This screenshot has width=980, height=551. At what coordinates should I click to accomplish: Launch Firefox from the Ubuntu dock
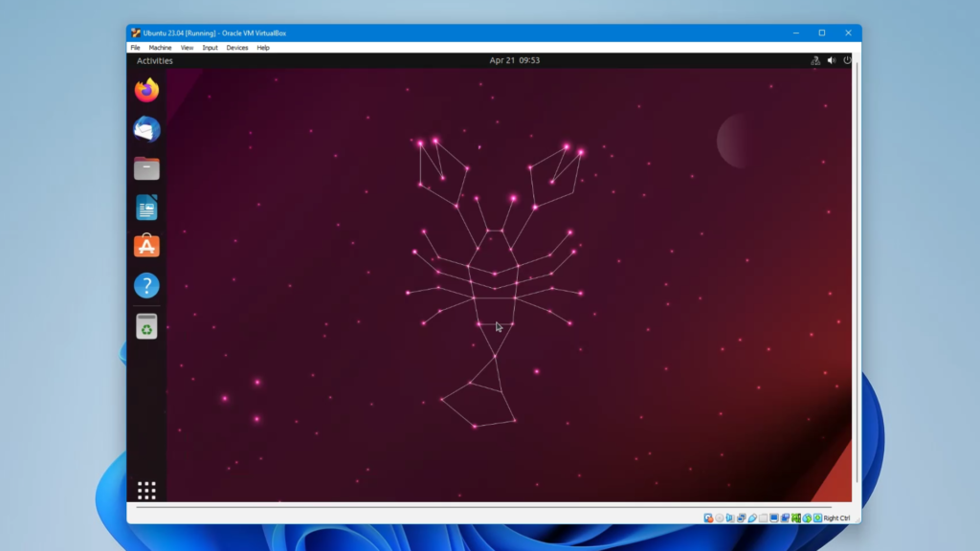pos(146,91)
